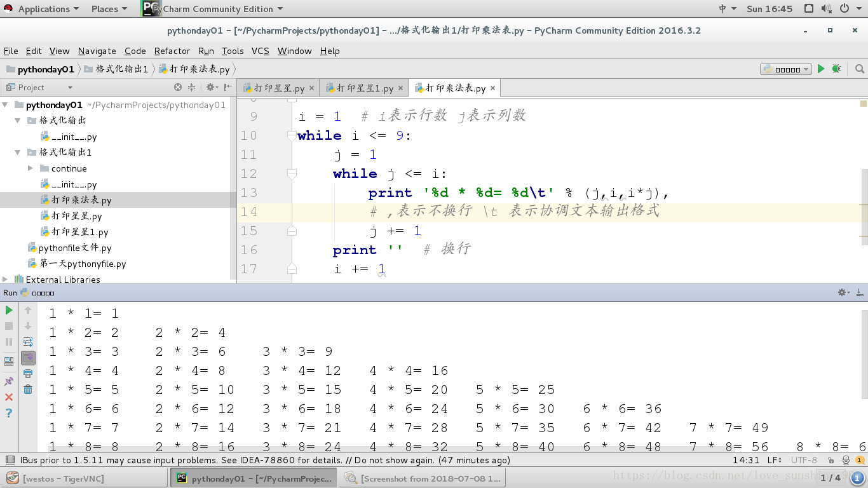
Task: Click the LF line separator in status bar
Action: [x=775, y=460]
